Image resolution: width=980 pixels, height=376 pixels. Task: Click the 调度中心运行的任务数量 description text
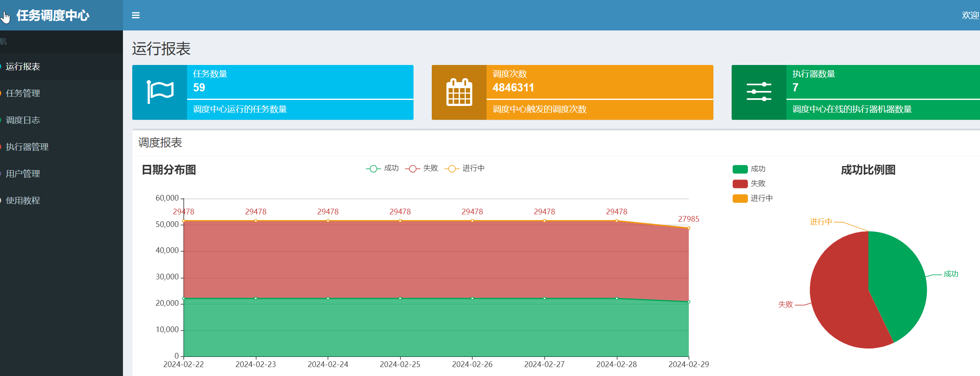pos(240,109)
